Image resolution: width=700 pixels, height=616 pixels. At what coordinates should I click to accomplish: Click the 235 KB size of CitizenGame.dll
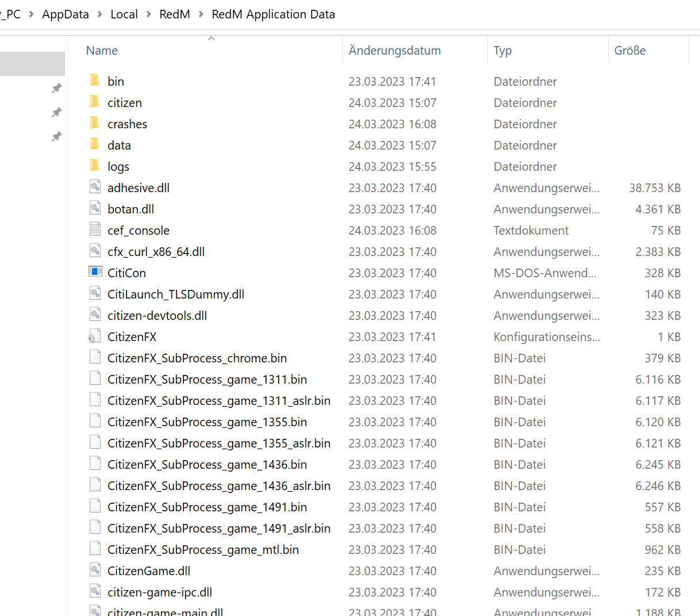coord(663,571)
